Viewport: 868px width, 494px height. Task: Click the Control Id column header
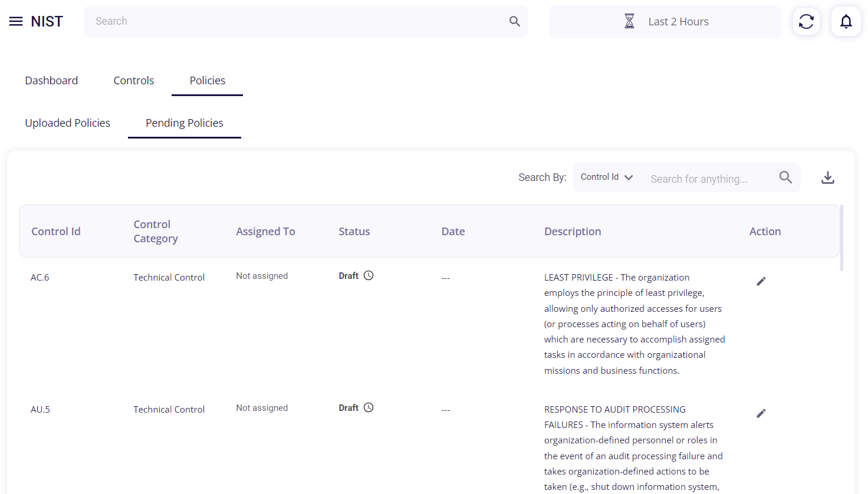[56, 232]
